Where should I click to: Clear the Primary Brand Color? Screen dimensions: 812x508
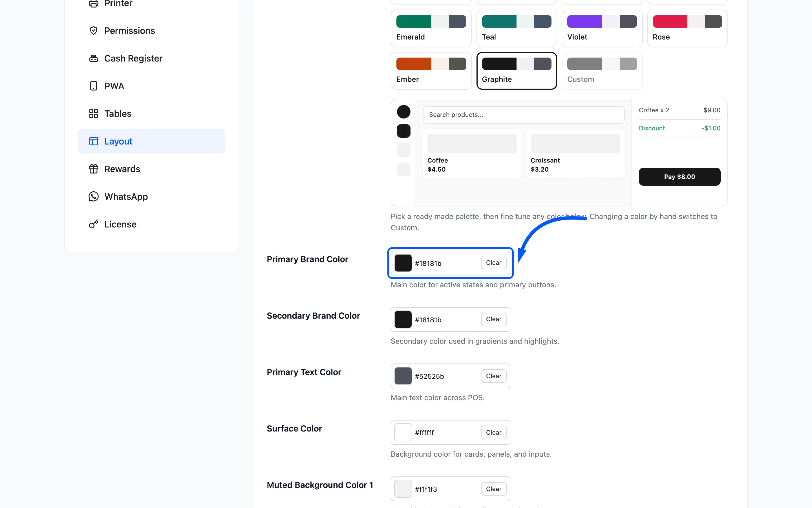[494, 263]
